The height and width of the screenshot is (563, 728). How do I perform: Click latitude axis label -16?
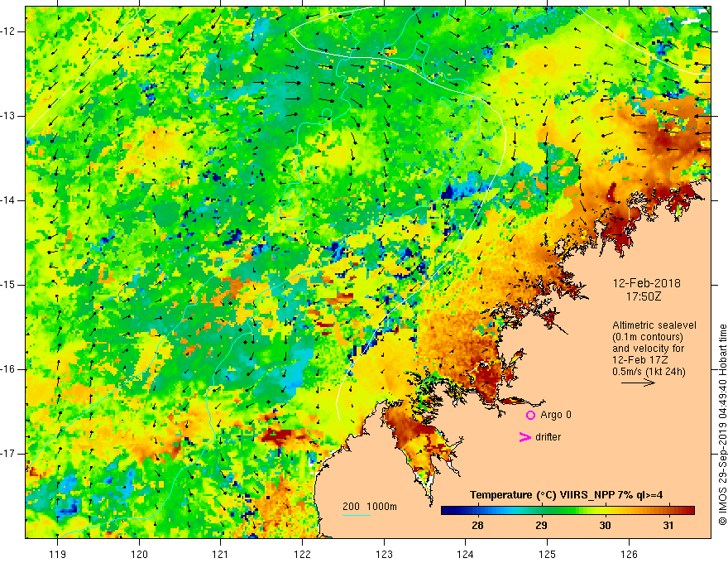click(8, 370)
